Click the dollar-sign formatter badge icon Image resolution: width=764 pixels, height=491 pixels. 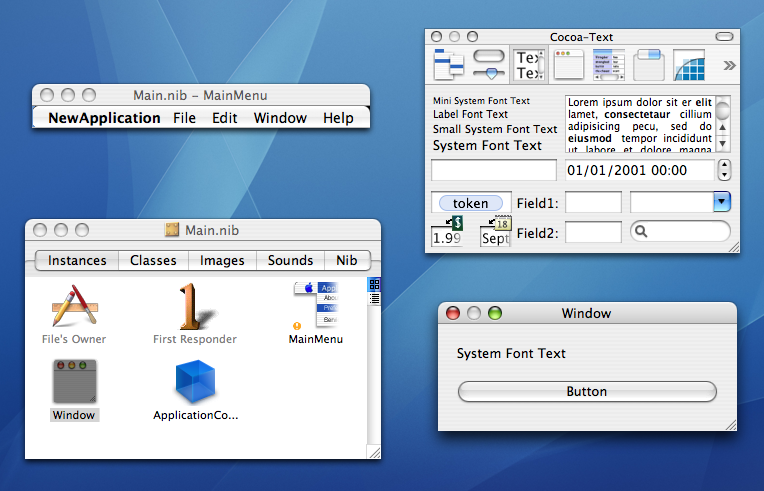[458, 223]
